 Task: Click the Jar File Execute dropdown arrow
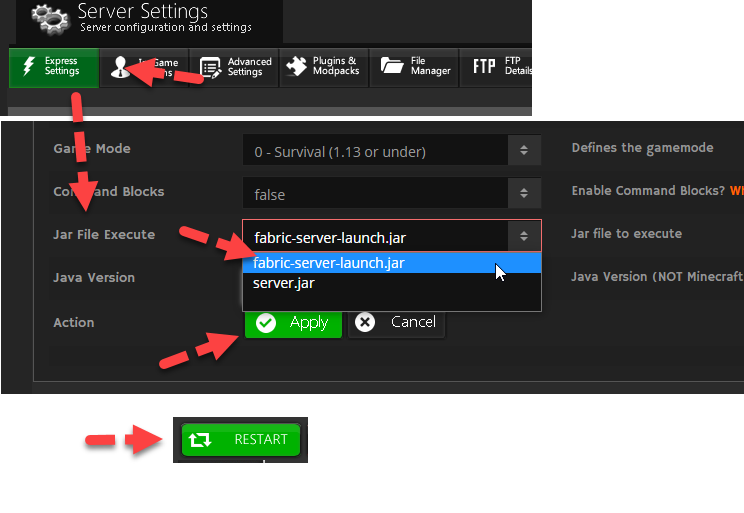[524, 235]
